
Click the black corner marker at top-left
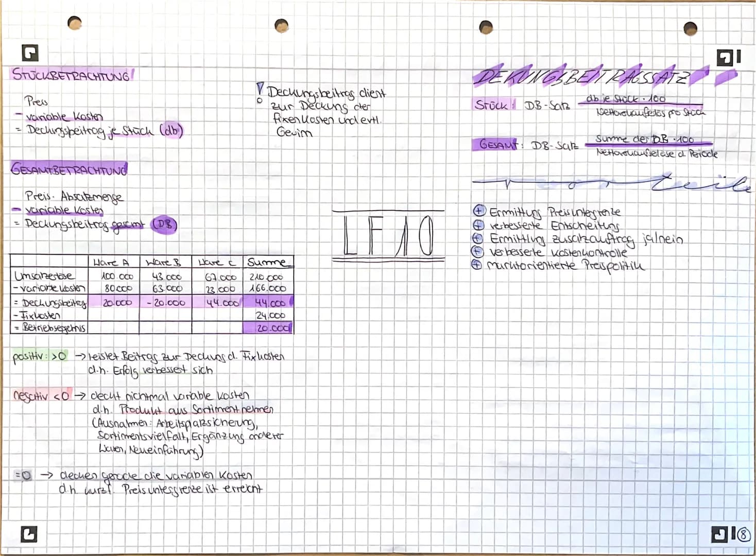30,52
